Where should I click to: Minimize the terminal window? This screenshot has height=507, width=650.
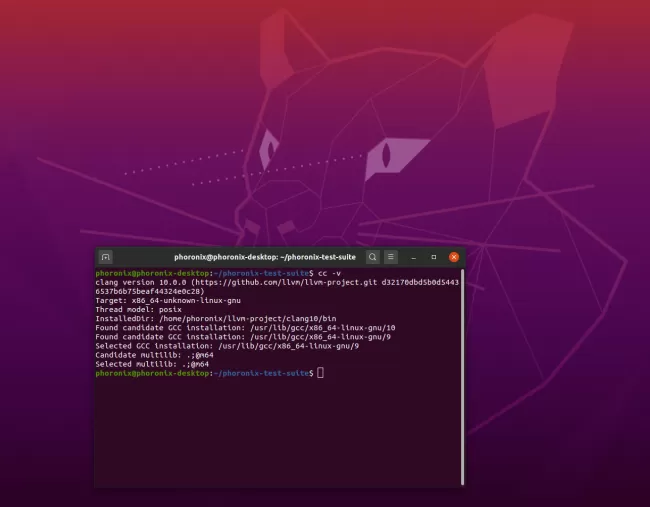(x=414, y=257)
